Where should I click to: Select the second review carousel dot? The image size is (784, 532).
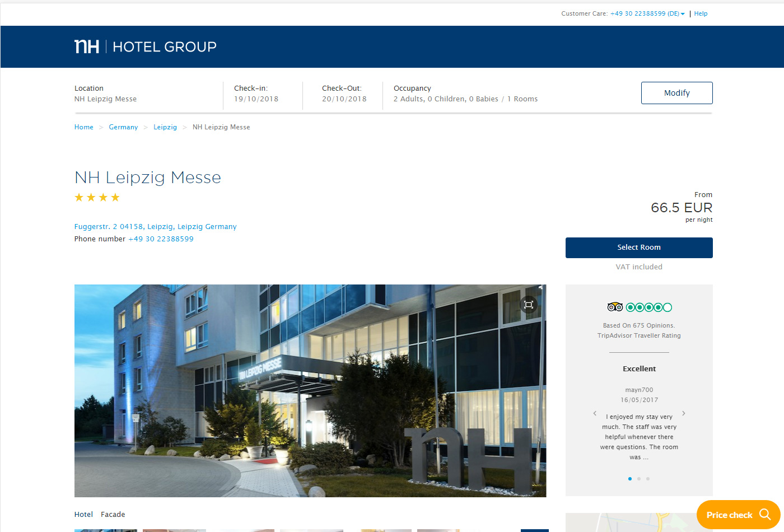point(639,479)
